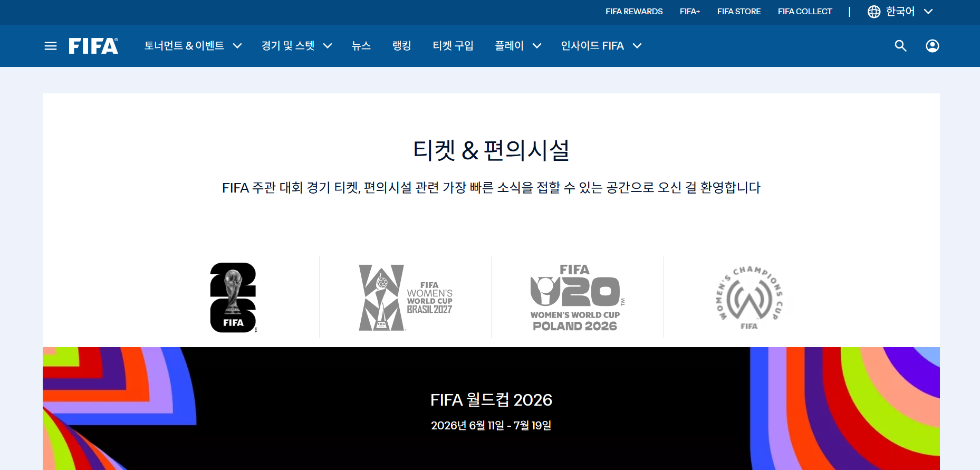980x470 pixels.
Task: Open the user account profile icon
Action: [933, 46]
